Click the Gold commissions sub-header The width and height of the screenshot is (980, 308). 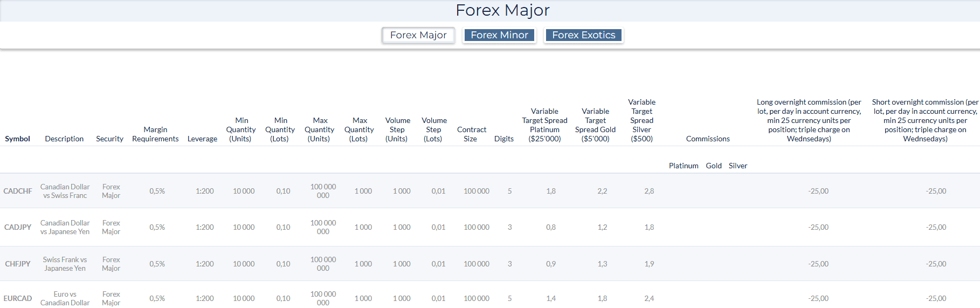click(714, 166)
